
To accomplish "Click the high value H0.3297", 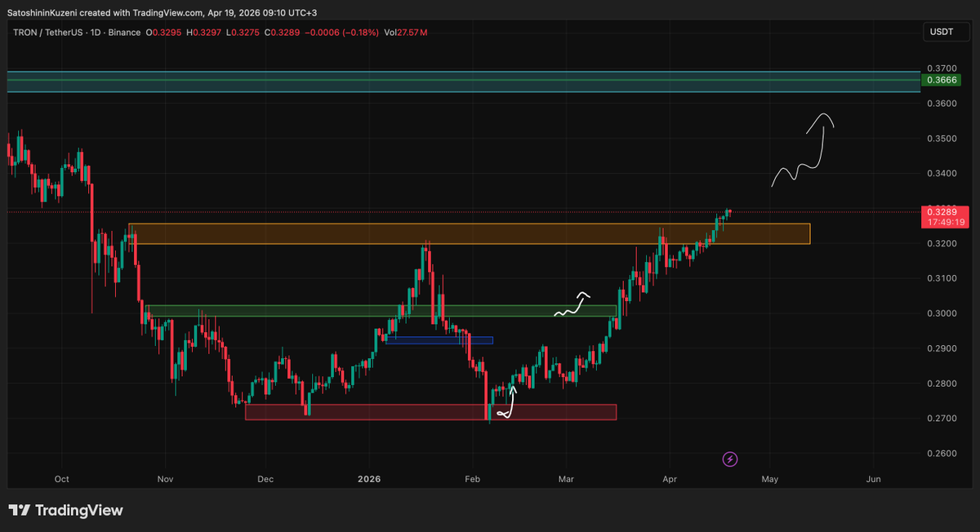I will [205, 33].
